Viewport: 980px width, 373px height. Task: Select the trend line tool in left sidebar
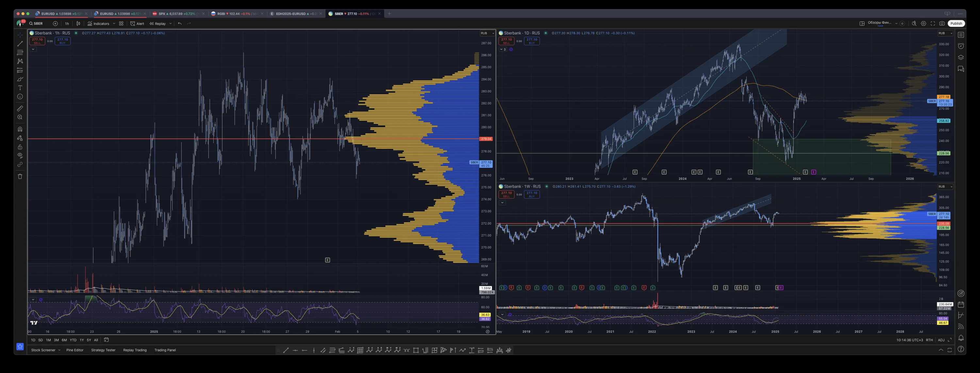[x=20, y=44]
